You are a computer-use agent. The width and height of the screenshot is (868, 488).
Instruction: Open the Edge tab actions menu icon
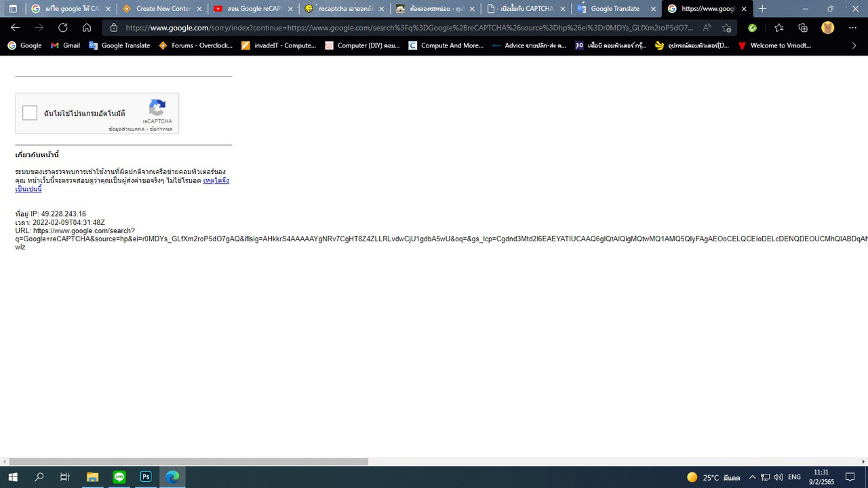click(13, 9)
